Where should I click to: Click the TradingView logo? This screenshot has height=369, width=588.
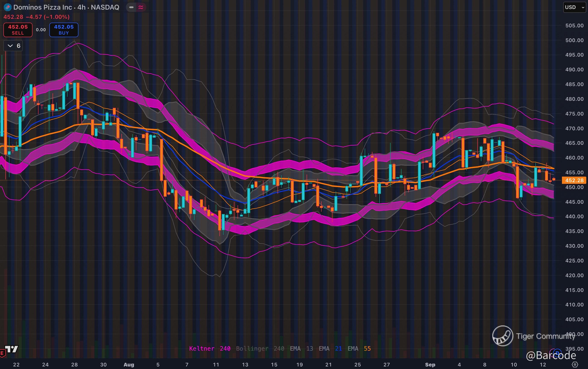[x=12, y=349]
